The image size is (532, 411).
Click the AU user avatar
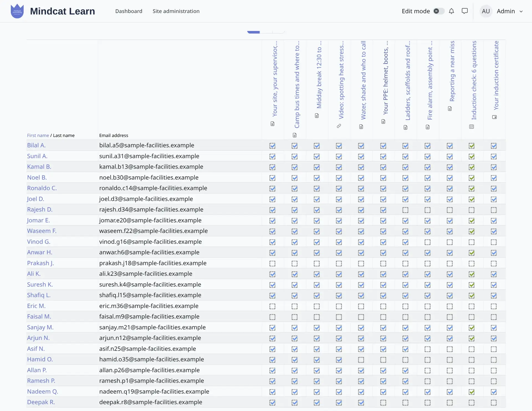[486, 11]
